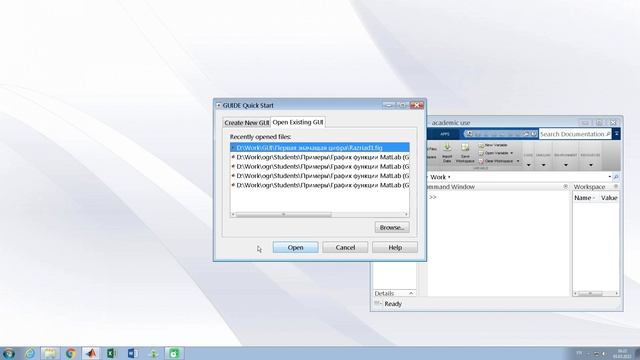Screen dimensions: 640x360
Task: Toggle the MATLAB toolstrip minimize icon
Action: (616, 134)
